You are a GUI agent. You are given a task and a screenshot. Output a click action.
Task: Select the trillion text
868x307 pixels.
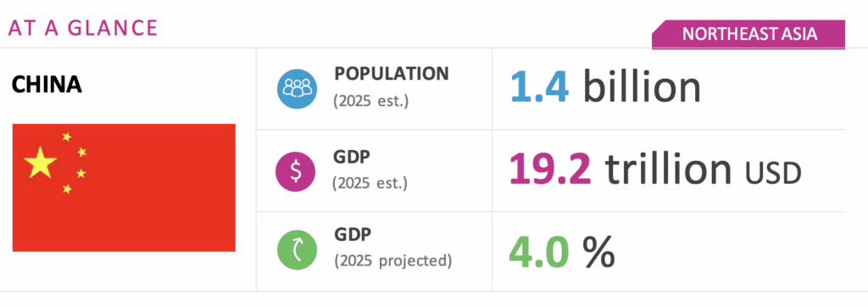tap(669, 169)
